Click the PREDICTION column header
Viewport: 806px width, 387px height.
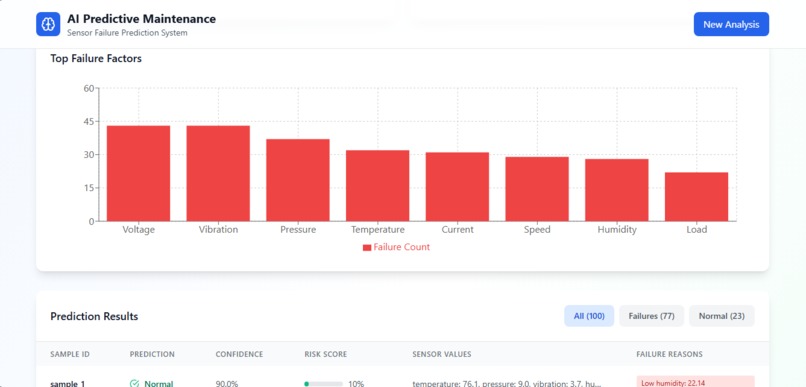point(152,354)
